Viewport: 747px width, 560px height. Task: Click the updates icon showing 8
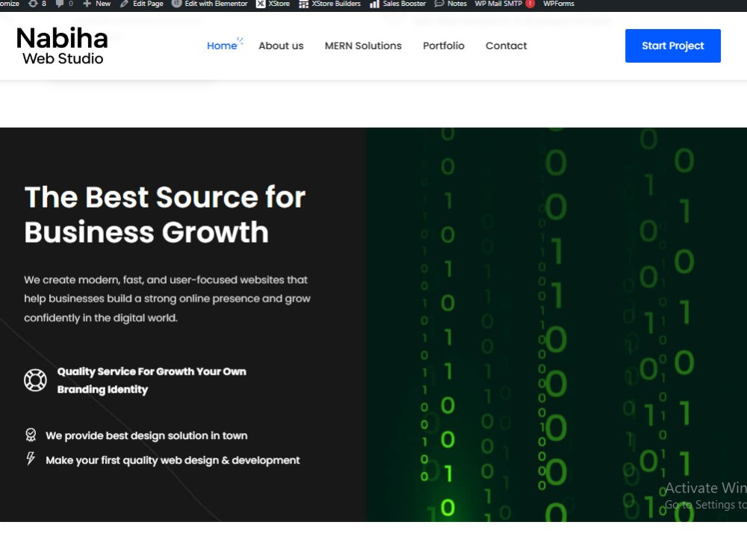[x=32, y=4]
